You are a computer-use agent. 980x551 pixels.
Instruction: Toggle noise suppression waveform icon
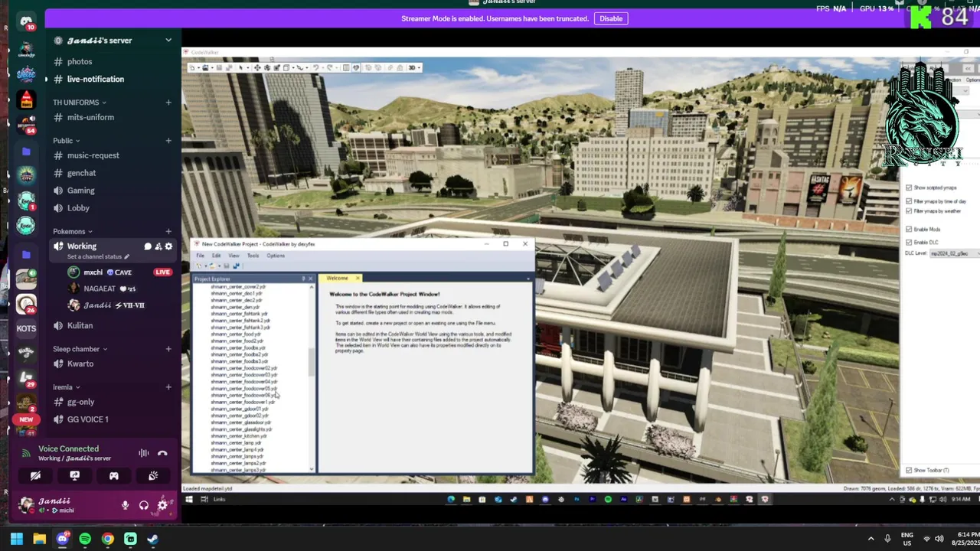click(143, 453)
